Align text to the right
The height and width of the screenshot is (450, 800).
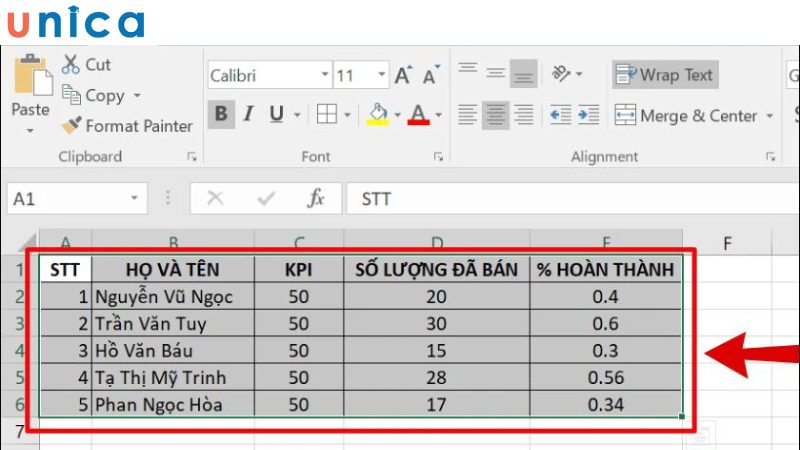(x=523, y=115)
